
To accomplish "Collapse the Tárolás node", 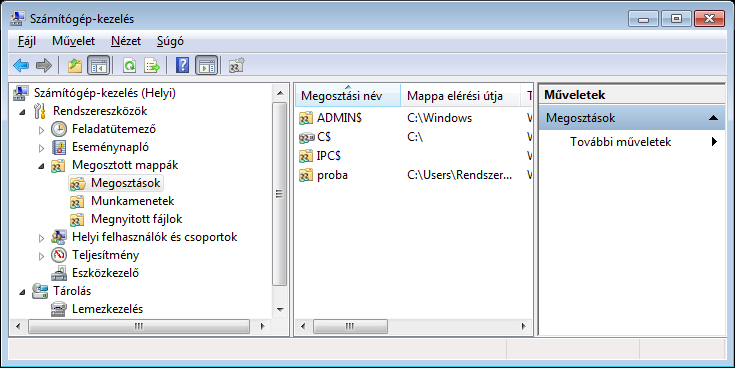I will pyautogui.click(x=22, y=292).
